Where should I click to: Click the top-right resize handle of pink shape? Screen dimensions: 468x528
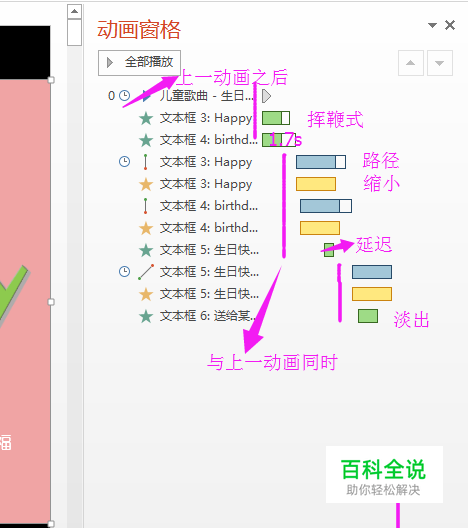coord(51,80)
